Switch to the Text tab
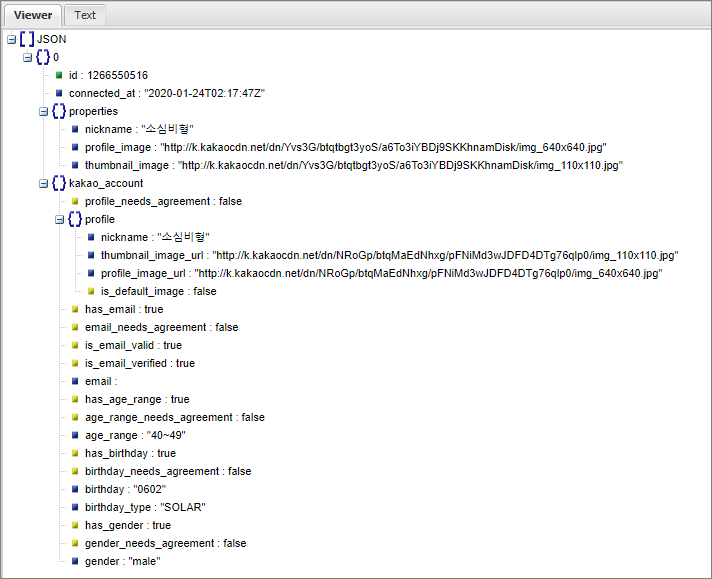This screenshot has width=712, height=579. (x=85, y=15)
